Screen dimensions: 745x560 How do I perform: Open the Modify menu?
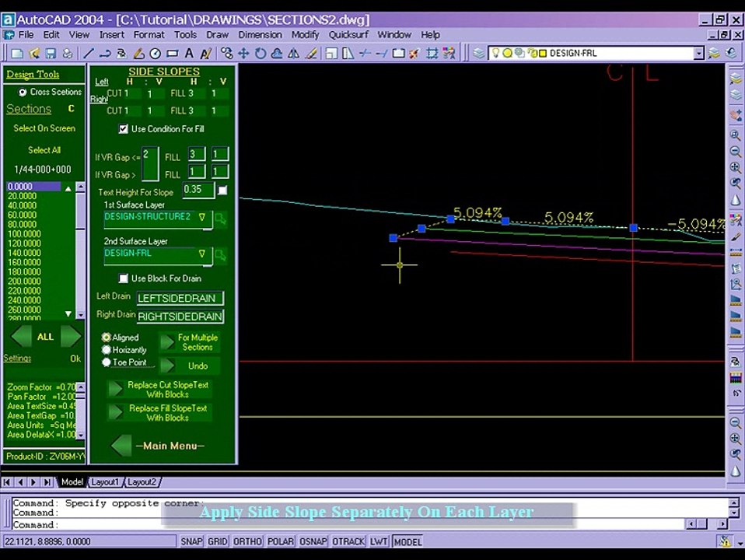click(305, 35)
